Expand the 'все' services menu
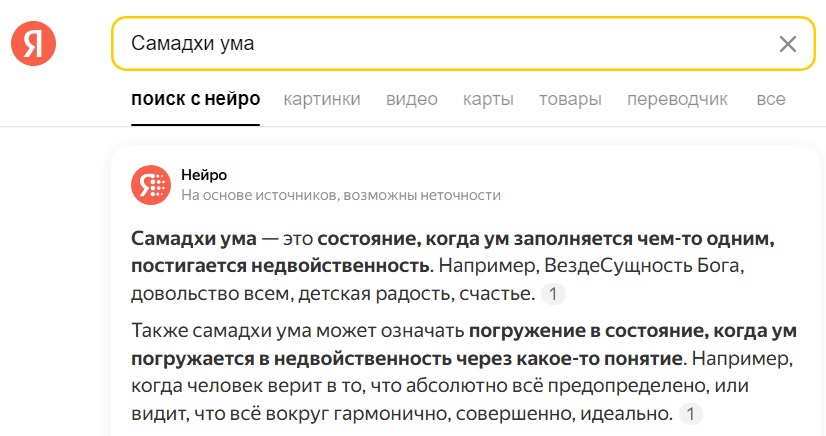Screen dimensions: 826x436 click(x=771, y=99)
